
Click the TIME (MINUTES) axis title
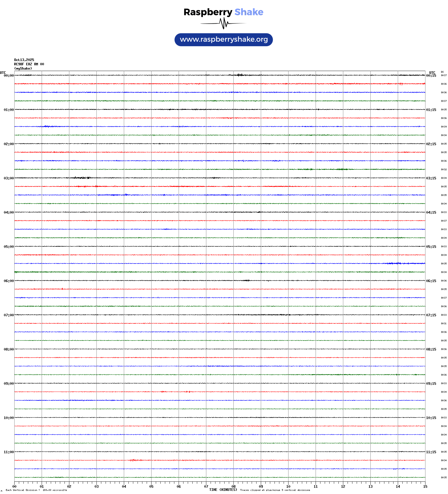click(223, 490)
